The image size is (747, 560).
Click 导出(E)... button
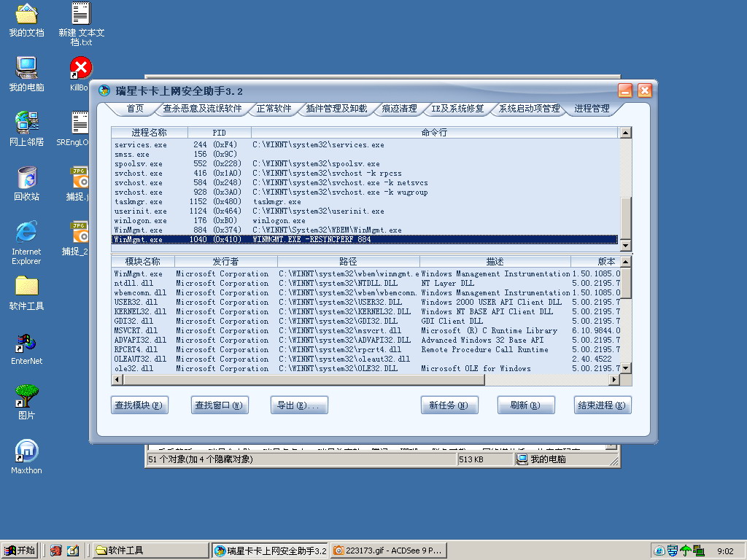pyautogui.click(x=299, y=405)
